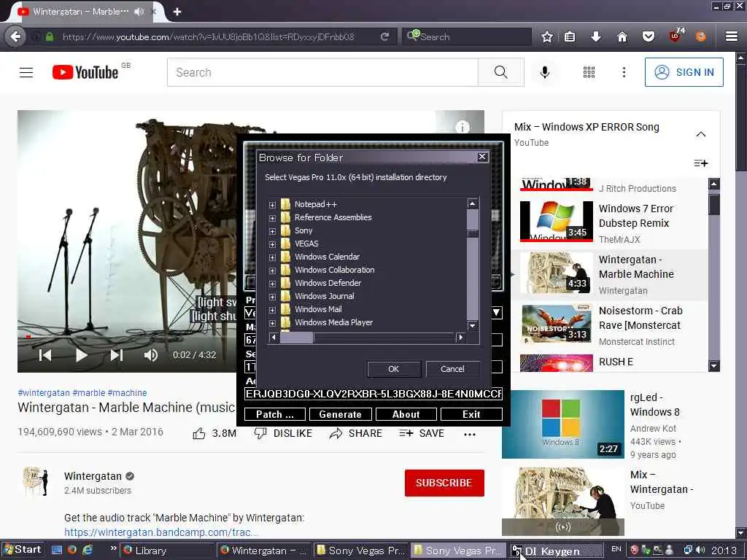Open rgLed Windows 8 video thumbnail
This screenshot has height=560, width=747.
(x=562, y=424)
